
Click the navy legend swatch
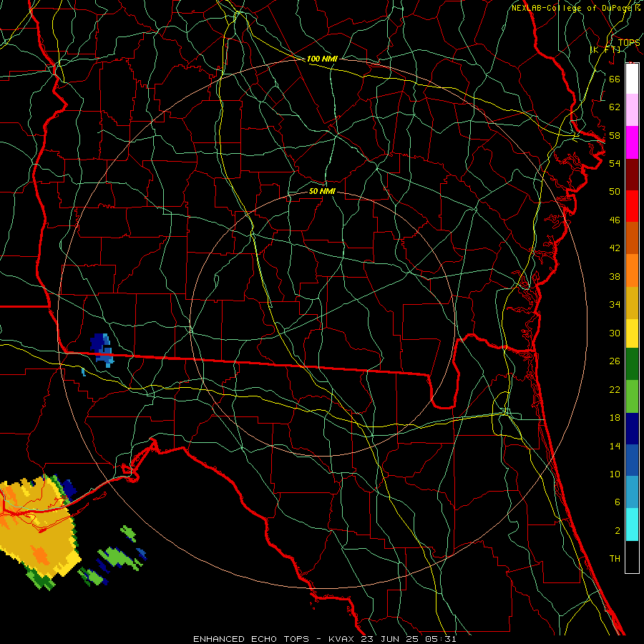click(632, 429)
